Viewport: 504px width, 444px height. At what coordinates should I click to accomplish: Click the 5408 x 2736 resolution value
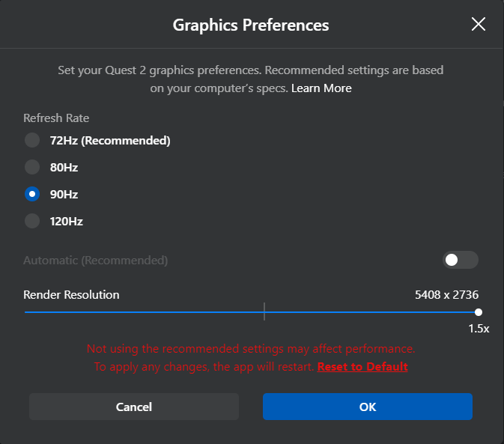(446, 294)
